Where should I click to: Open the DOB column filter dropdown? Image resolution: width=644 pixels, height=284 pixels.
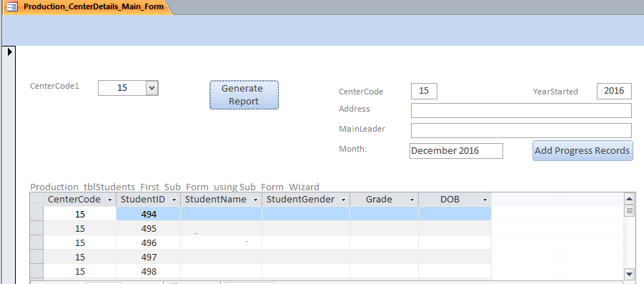[485, 200]
